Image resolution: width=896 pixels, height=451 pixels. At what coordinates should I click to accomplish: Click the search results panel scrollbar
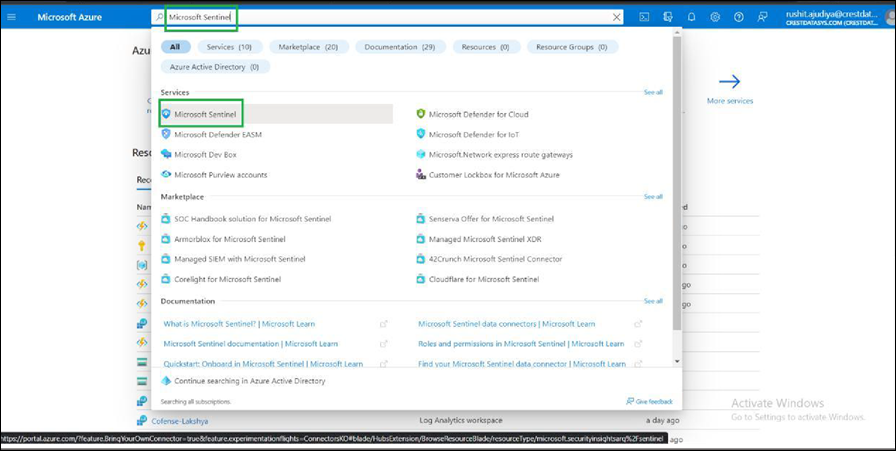(677, 183)
